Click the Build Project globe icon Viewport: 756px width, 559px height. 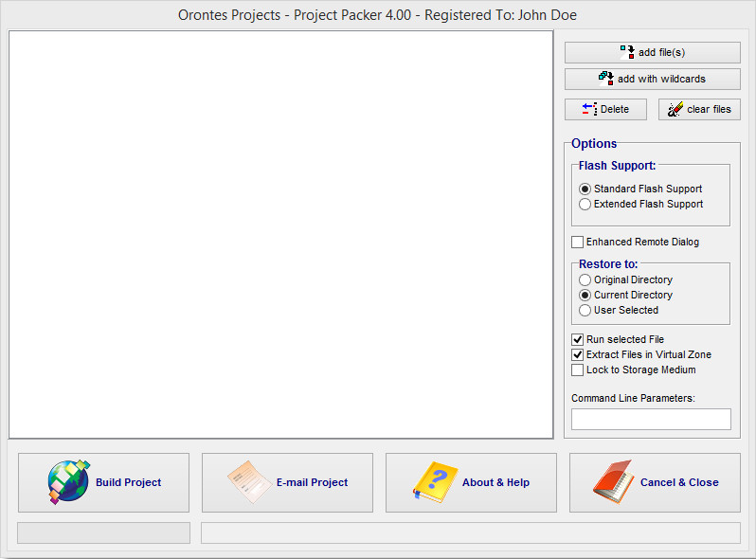(68, 482)
